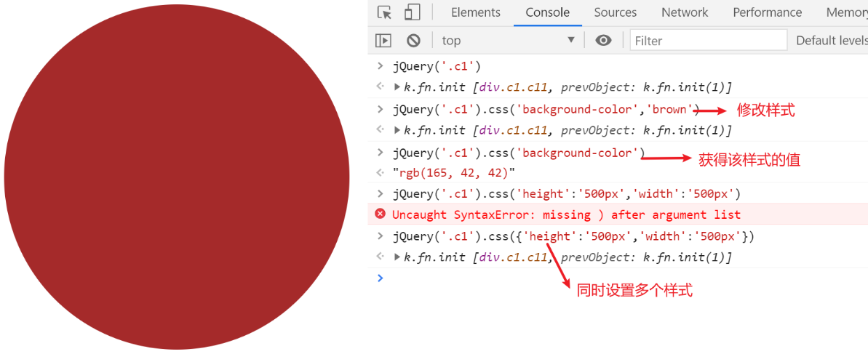The image size is (868, 354).
Task: Expand the k.fn.init result under the height/width object call
Action: (397, 257)
